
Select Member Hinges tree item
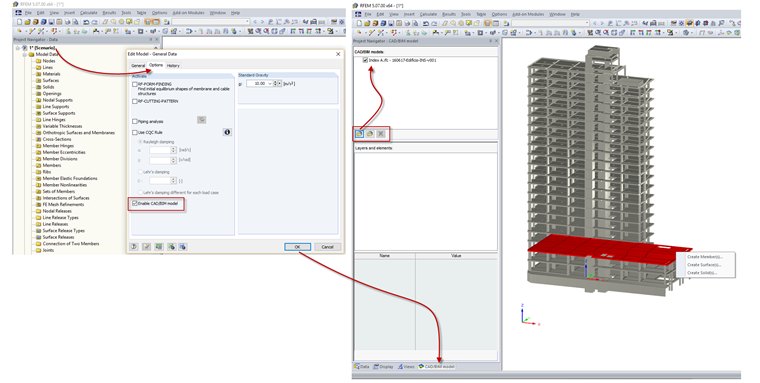pyautogui.click(x=58, y=145)
